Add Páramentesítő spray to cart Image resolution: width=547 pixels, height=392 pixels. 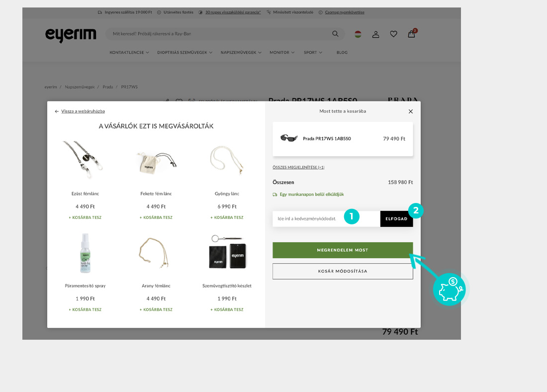click(85, 309)
